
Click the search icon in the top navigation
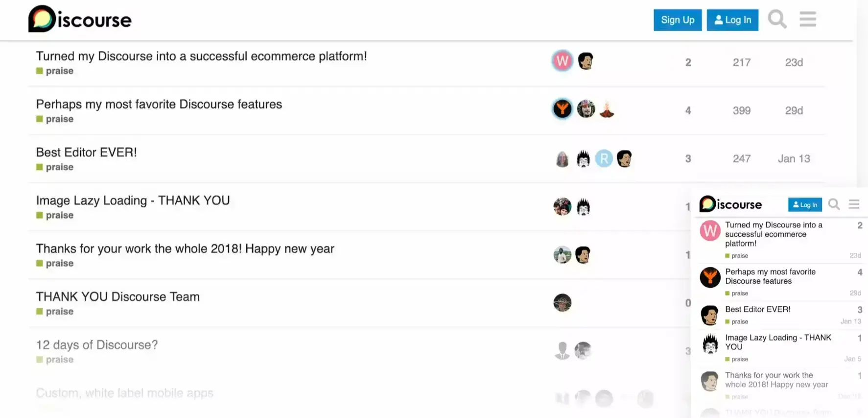click(x=777, y=19)
